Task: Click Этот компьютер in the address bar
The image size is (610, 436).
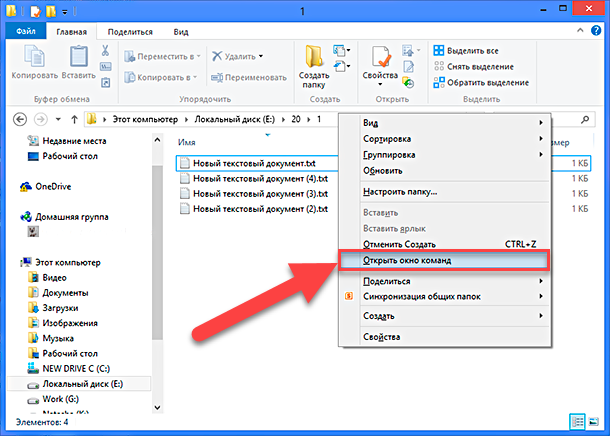Action: 145,119
